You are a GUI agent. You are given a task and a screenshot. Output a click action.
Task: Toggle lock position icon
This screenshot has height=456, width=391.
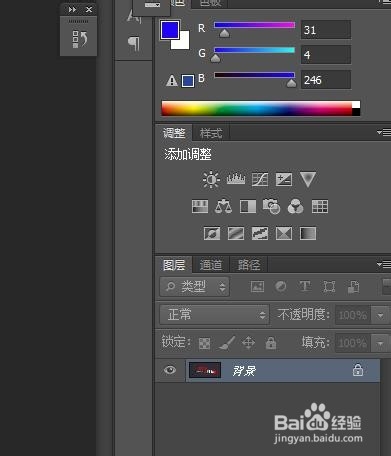point(248,343)
